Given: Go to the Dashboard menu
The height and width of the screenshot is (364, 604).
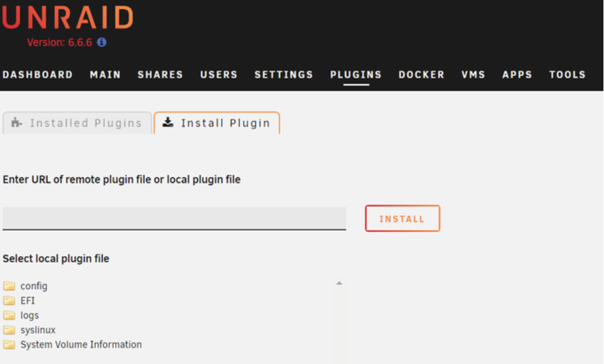Looking at the screenshot, I should pyautogui.click(x=37, y=75).
